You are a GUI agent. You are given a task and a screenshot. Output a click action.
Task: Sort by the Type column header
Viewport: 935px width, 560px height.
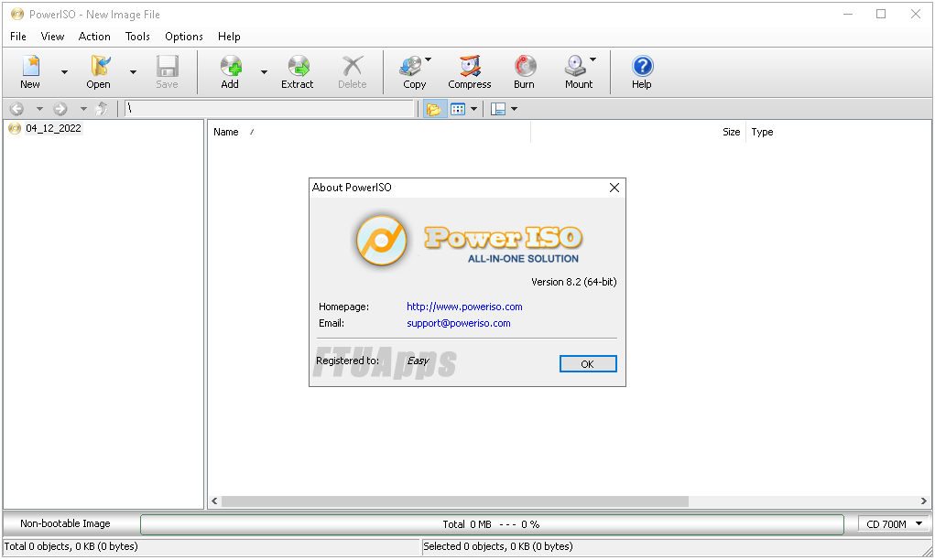pyautogui.click(x=837, y=132)
